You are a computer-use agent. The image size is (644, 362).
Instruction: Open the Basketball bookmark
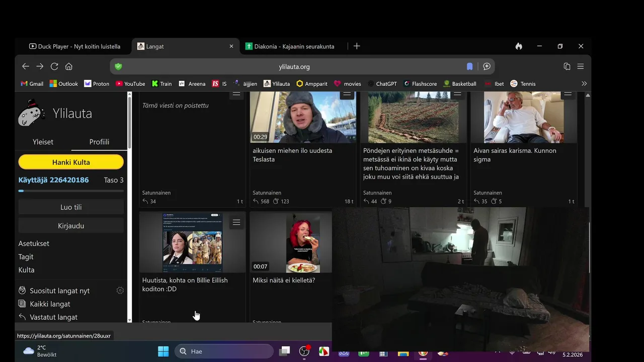460,84
